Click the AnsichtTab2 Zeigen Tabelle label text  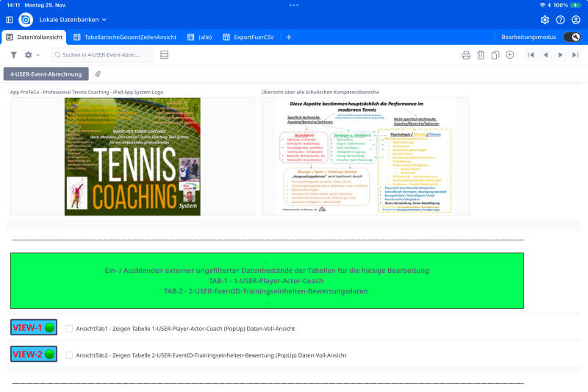pos(211,355)
